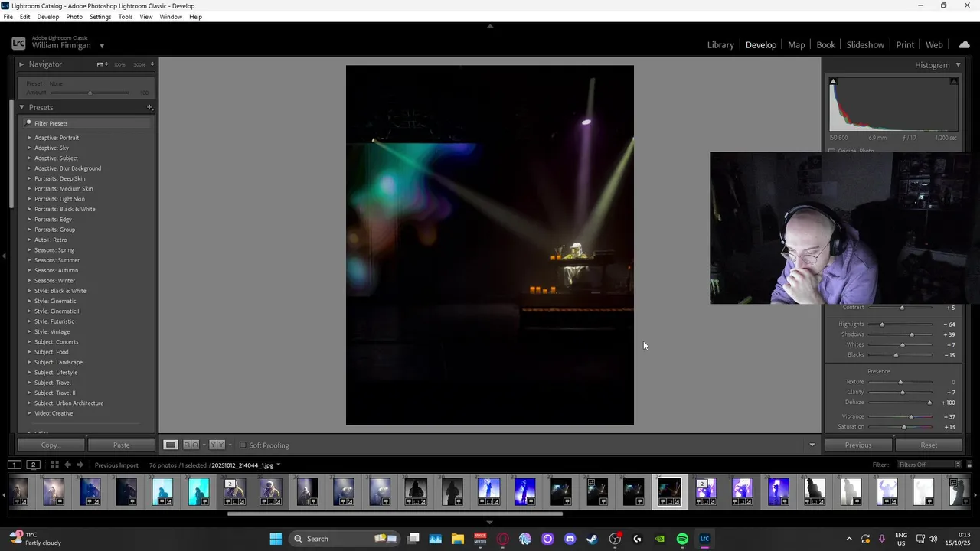Open the Settings menu
Screen dimensions: 980x551
point(100,17)
